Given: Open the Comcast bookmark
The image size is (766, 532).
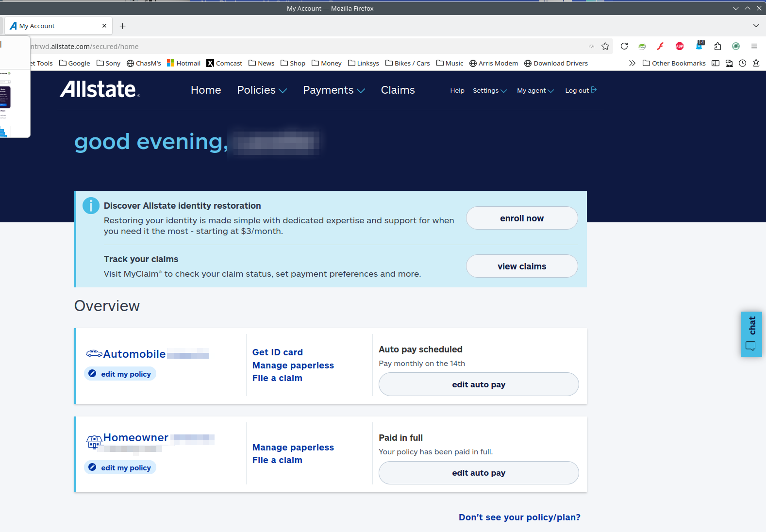Looking at the screenshot, I should pos(224,63).
